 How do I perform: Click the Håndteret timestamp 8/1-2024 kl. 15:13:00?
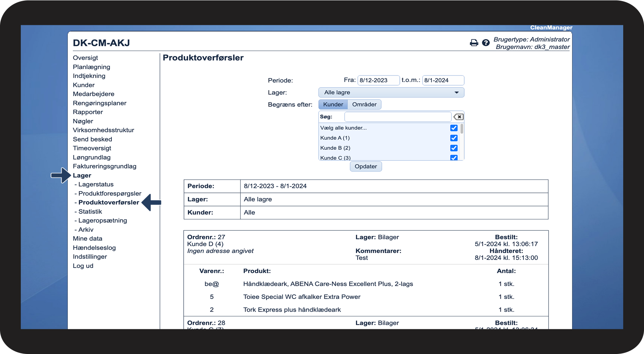(x=506, y=258)
